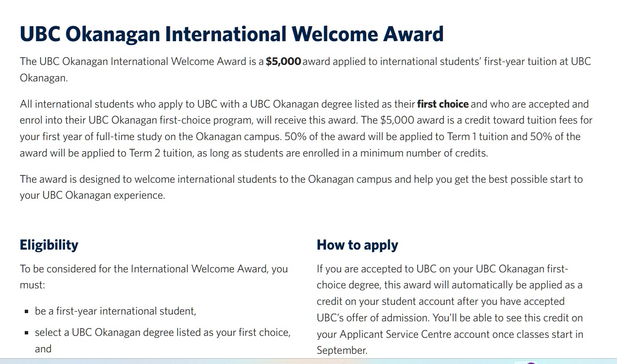Click the word 'September' in How to apply

[341, 350]
